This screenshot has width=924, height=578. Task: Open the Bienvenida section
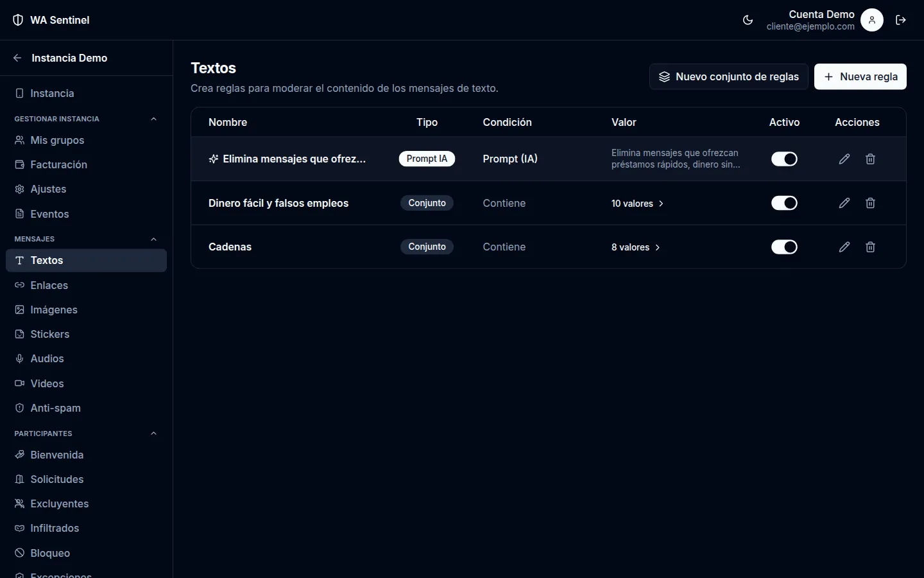click(x=86, y=455)
